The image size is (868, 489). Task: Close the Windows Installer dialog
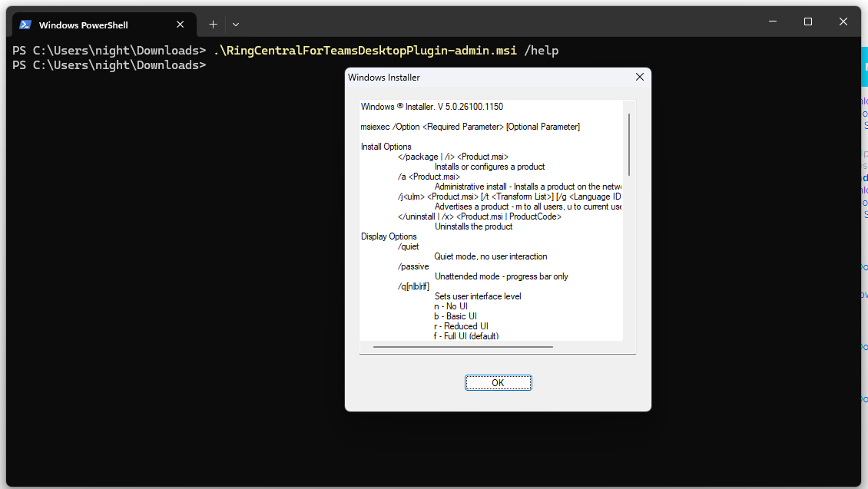click(639, 77)
